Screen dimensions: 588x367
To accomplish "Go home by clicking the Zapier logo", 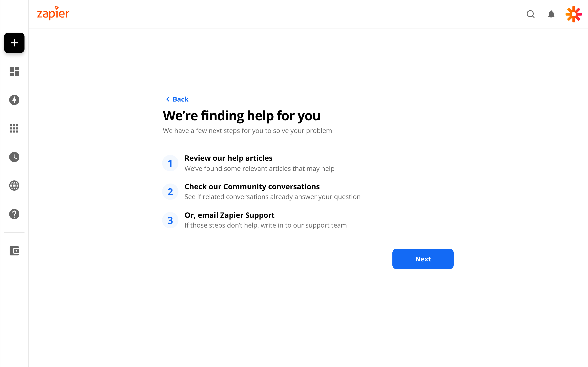I will point(53,13).
